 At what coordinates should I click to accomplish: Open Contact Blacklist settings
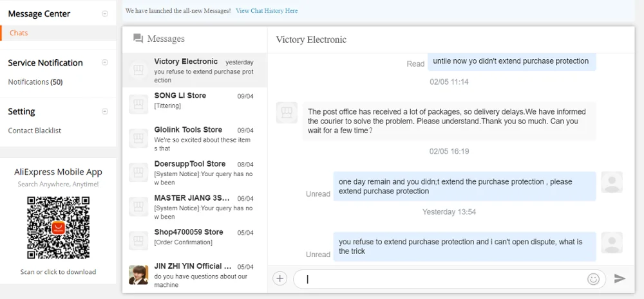click(x=35, y=131)
